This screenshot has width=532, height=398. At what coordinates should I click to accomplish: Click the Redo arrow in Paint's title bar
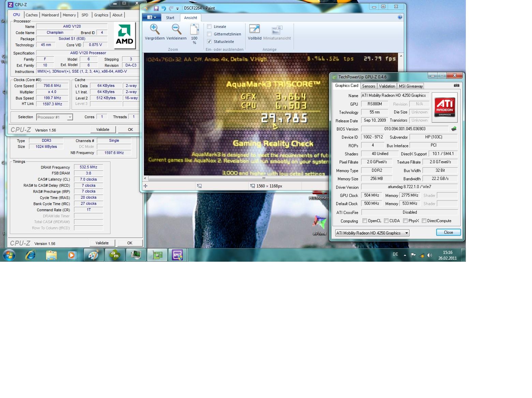(171, 8)
